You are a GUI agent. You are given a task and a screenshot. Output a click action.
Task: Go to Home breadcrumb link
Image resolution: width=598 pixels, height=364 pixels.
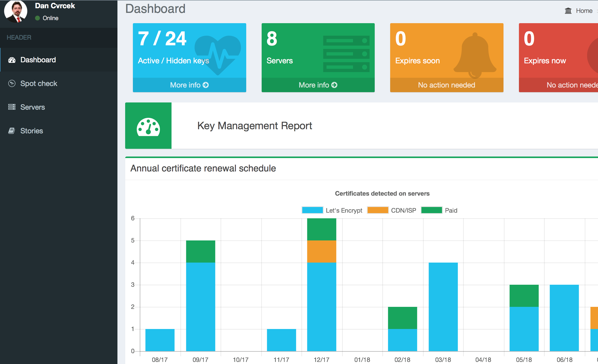(x=584, y=11)
